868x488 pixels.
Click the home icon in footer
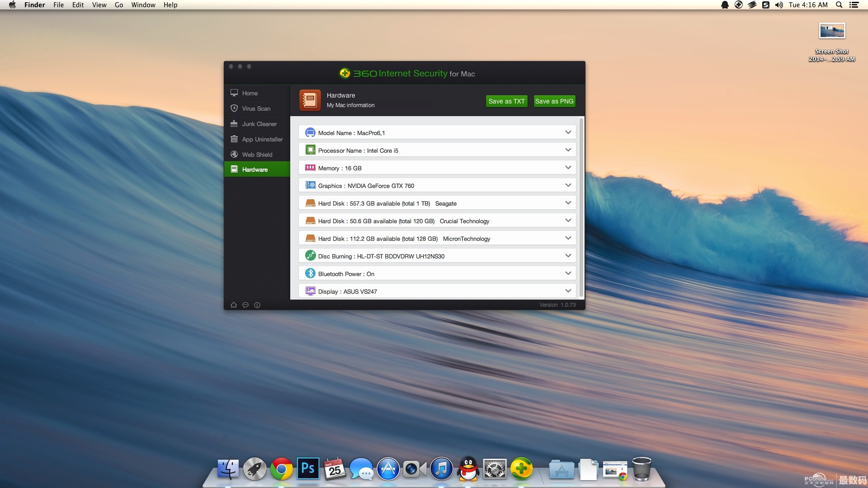tap(234, 305)
